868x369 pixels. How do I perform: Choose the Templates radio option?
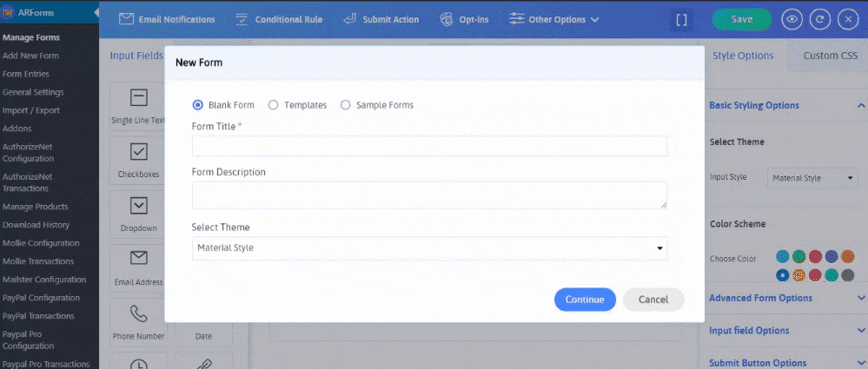(274, 105)
